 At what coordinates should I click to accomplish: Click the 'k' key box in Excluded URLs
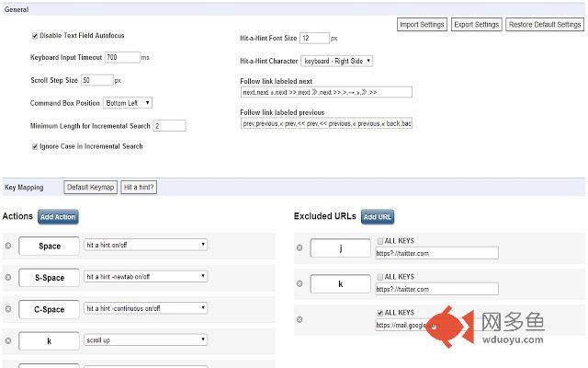pyautogui.click(x=341, y=284)
